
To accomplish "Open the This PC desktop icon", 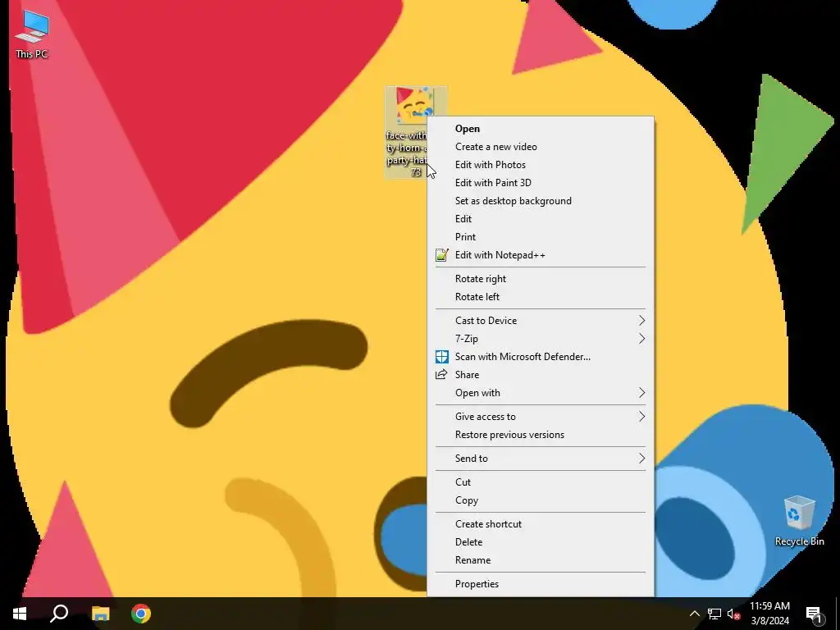I will 32,34.
